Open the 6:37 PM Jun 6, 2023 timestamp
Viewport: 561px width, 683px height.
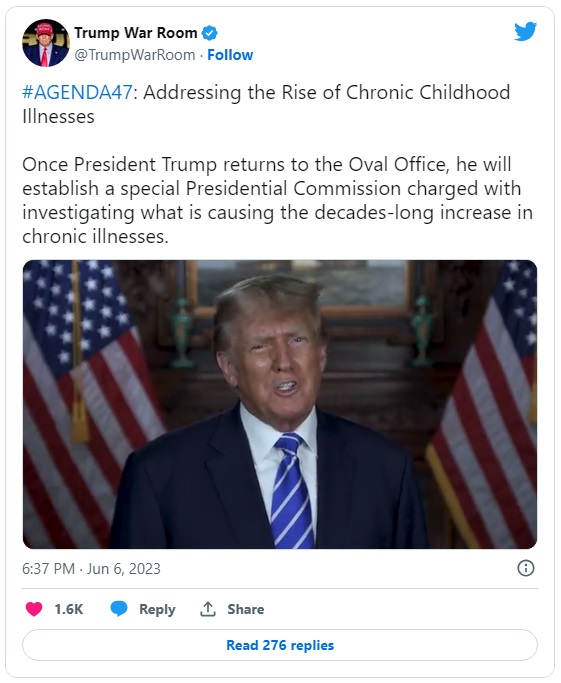coord(91,569)
